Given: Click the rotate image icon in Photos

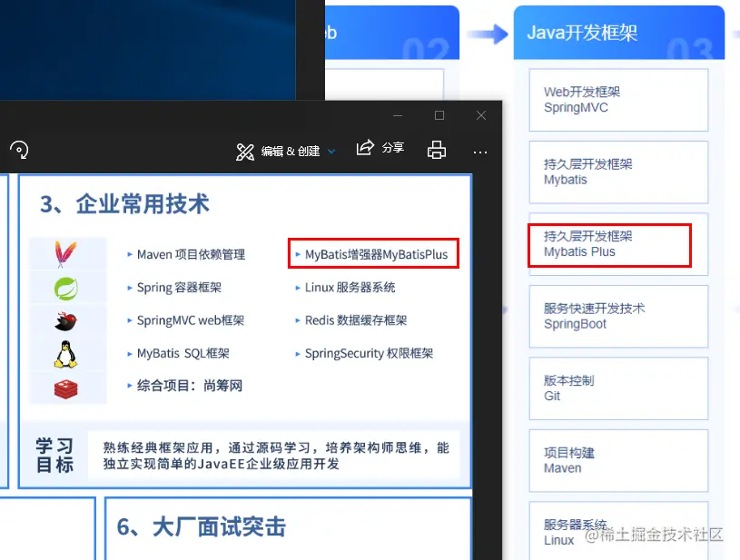Looking at the screenshot, I should pyautogui.click(x=19, y=150).
